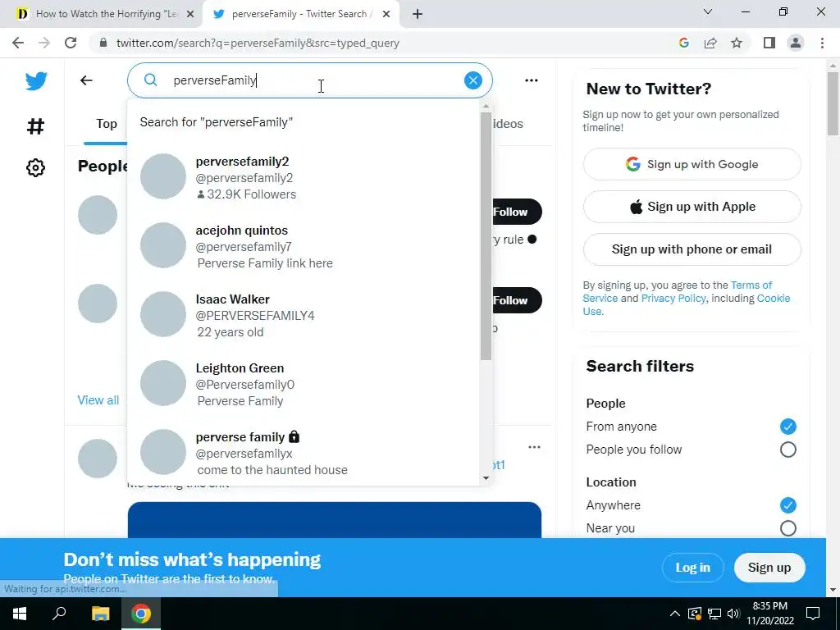
Task: Clear the search box with X icon
Action: 473,80
